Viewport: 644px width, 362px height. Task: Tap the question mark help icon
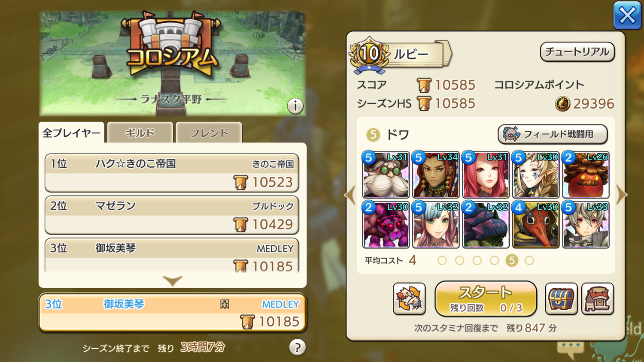(x=298, y=347)
